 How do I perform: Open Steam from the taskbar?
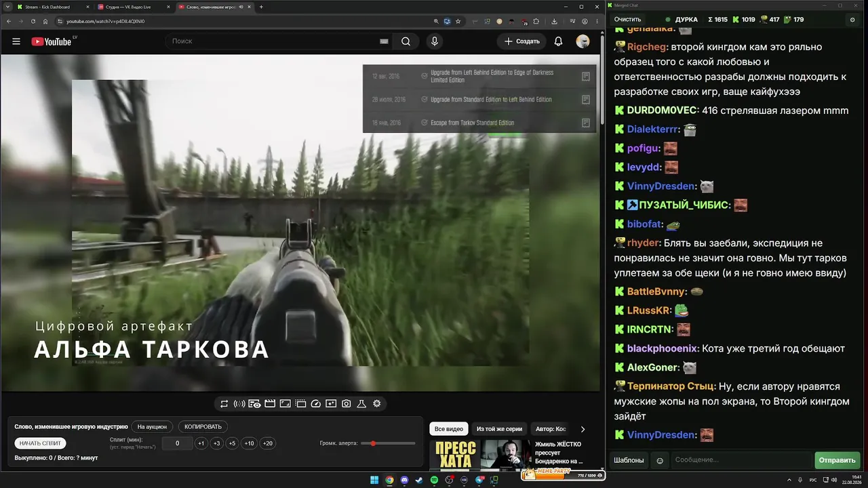pos(419,481)
